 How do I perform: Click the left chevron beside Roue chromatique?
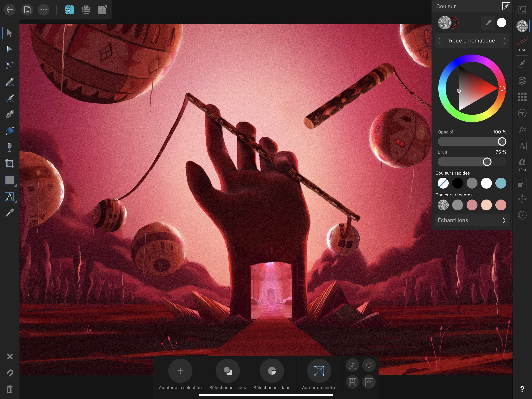(439, 41)
